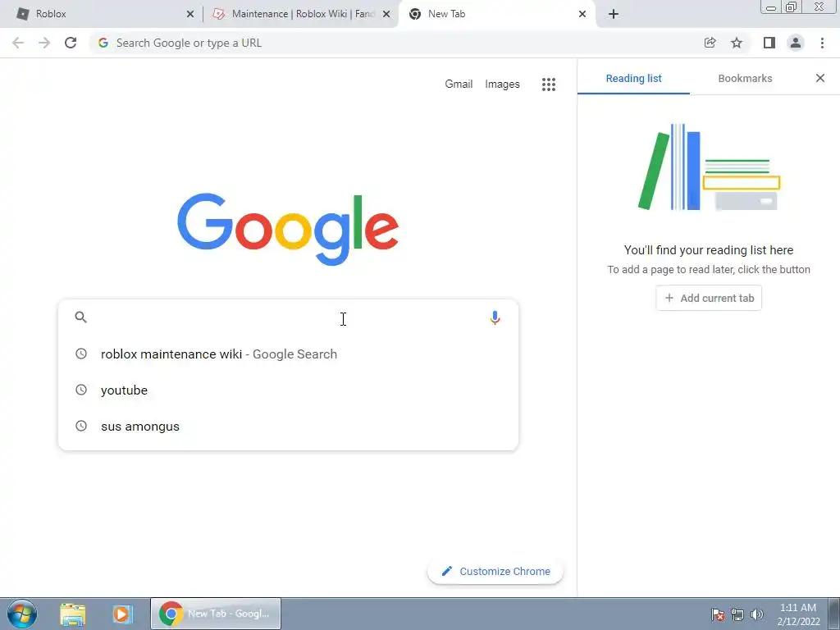Select the Reading list panel tab

(634, 78)
